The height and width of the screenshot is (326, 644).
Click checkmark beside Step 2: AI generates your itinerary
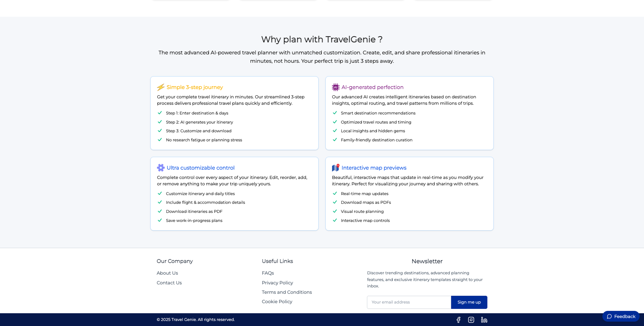pos(160,122)
